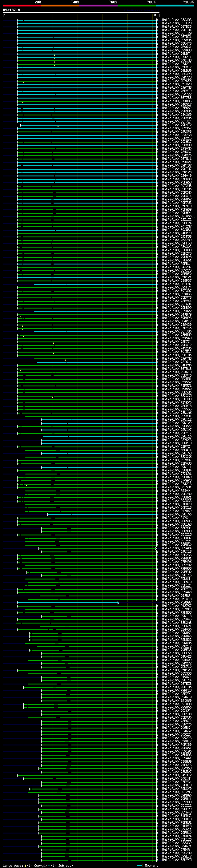This screenshot has height=868, width=197.
Task: Select the UniRef100_Q2PYZ4 label
Action: coord(177,446)
